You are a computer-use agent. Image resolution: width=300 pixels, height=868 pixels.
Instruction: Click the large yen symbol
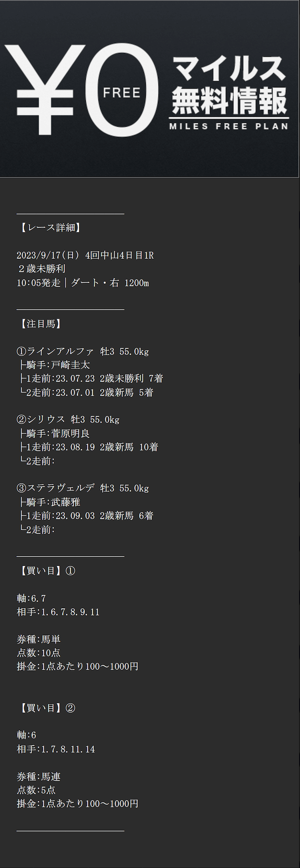coord(45,89)
